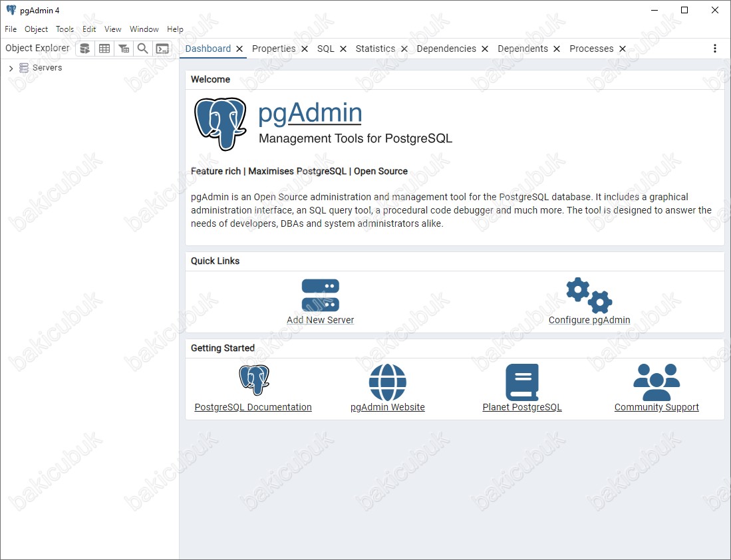Open the Community Support link
Viewport: 731px width, 560px height.
[x=657, y=407]
